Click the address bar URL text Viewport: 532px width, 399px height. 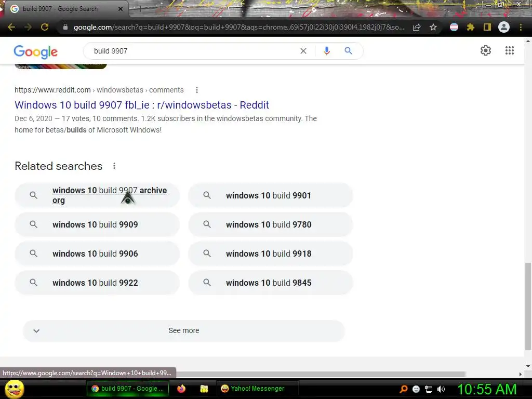pyautogui.click(x=239, y=27)
